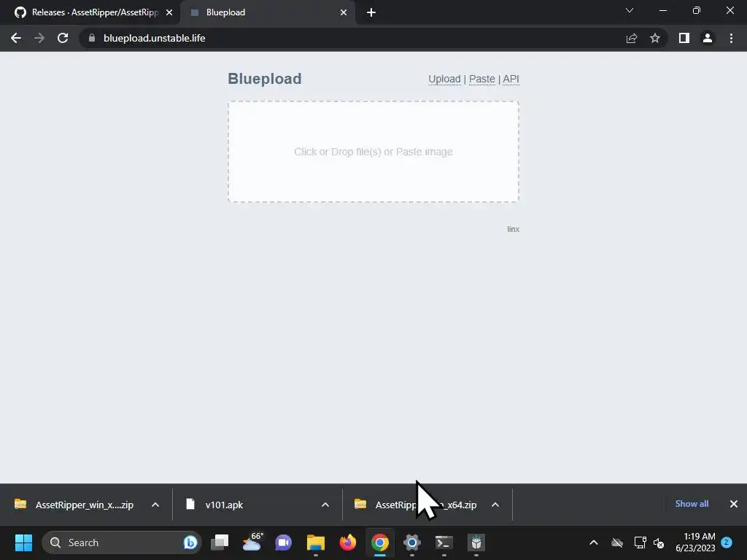Reload the Bluepload page
The height and width of the screenshot is (560, 747).
63,38
